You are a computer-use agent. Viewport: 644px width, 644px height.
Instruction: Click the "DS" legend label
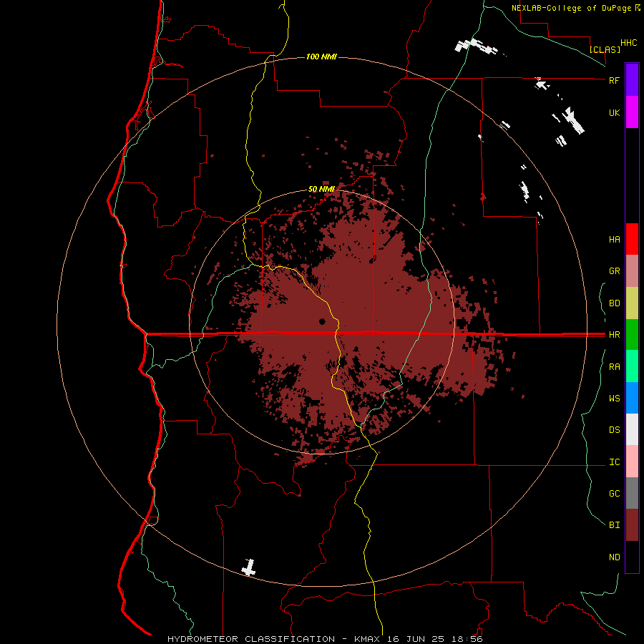point(614,430)
